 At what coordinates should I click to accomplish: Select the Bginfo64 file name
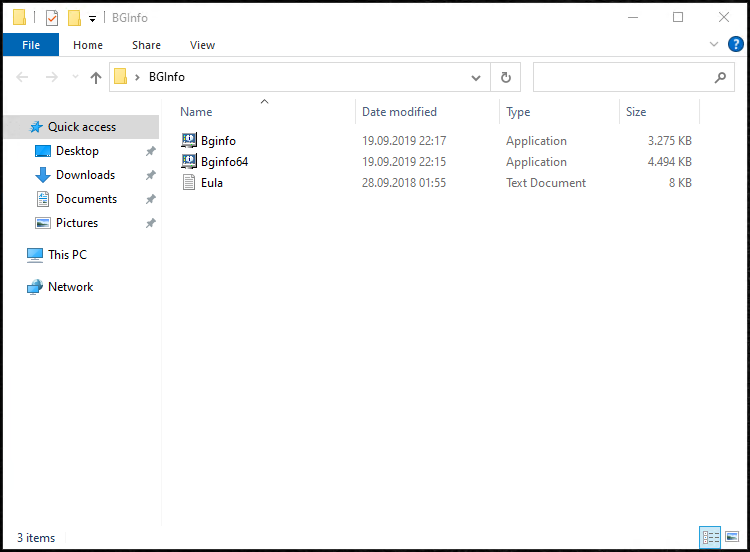[224, 162]
